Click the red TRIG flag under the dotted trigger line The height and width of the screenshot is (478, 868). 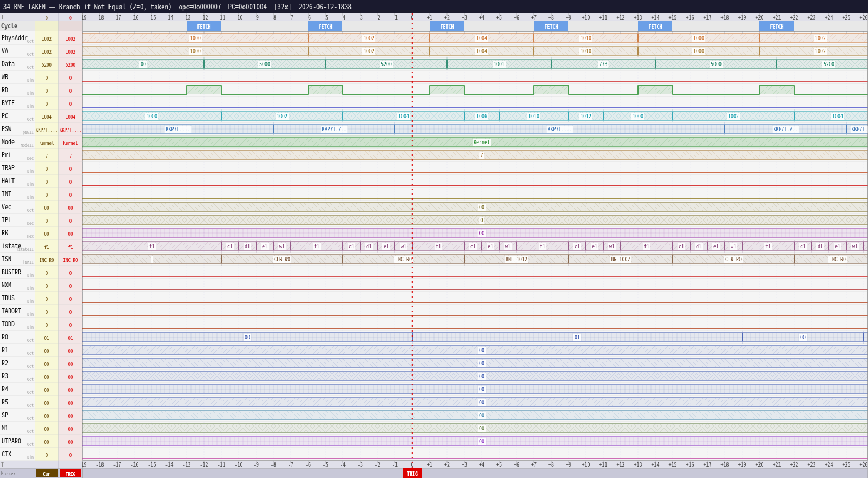(x=412, y=474)
